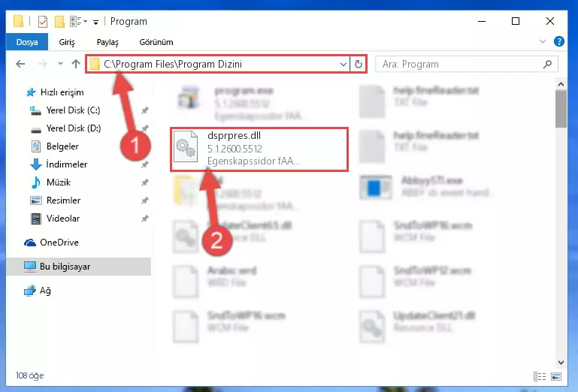Viewport: 578px width, 392px height.
Task: Maximize the Program window
Action: [x=516, y=21]
